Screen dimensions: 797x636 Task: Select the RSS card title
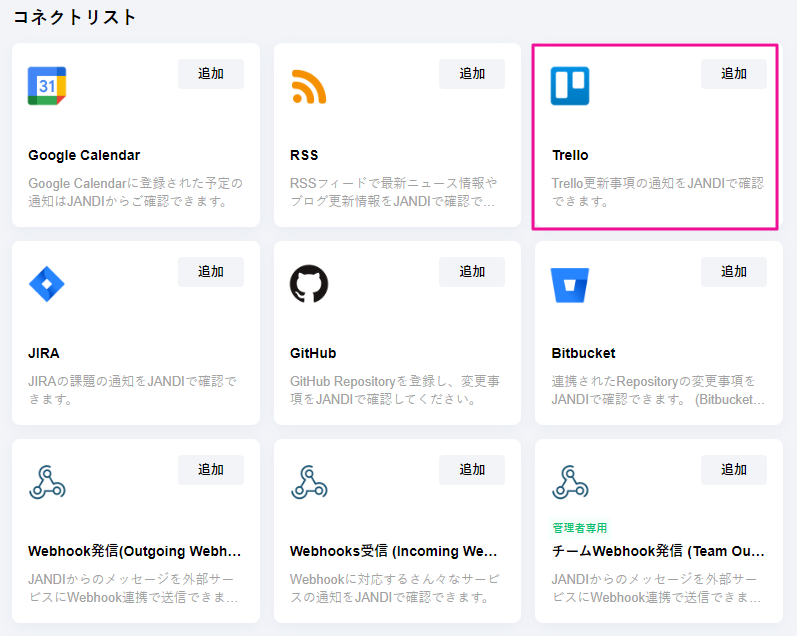click(x=304, y=155)
